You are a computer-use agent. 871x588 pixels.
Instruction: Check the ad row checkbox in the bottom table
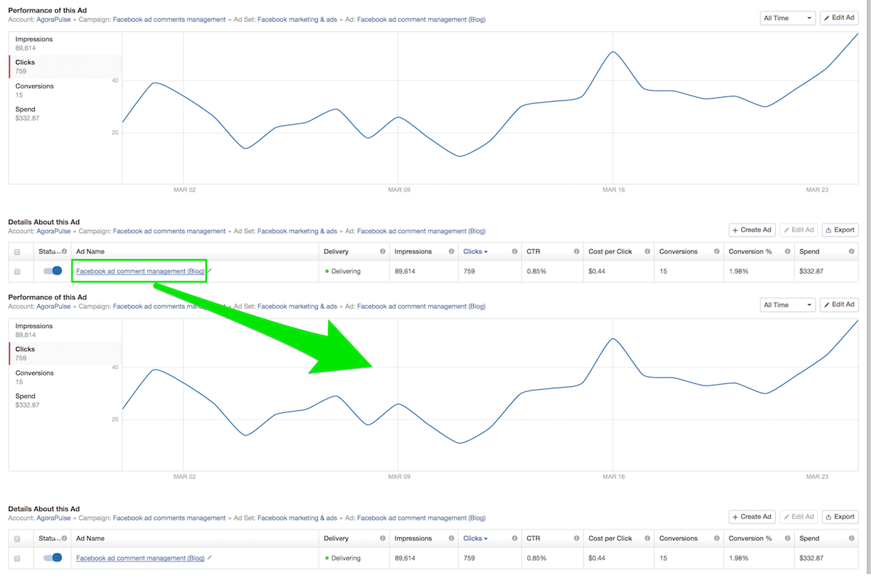[17, 558]
